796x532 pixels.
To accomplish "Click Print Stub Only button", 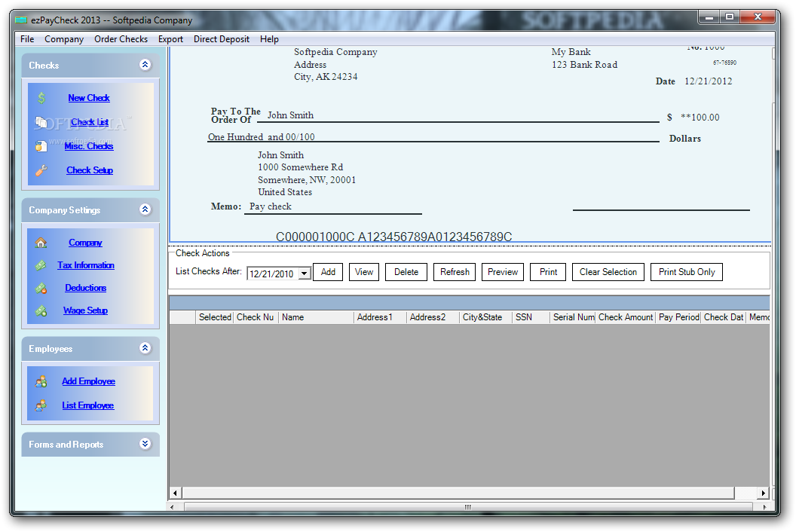I will 687,272.
